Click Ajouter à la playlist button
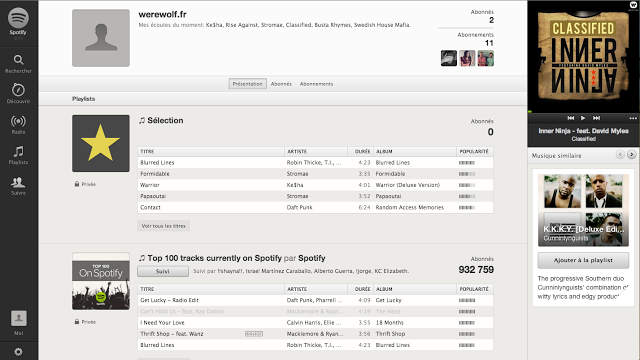 pyautogui.click(x=583, y=260)
